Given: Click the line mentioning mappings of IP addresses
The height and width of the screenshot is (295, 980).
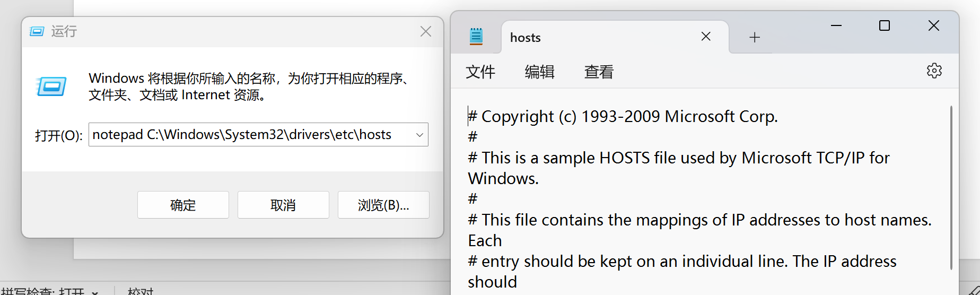Looking at the screenshot, I should (700, 230).
